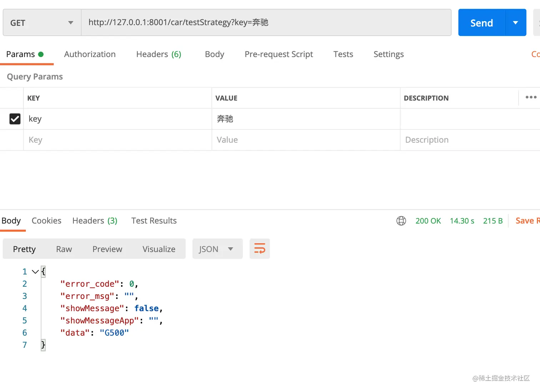Click the Save Response link
540x392 pixels.
(527, 221)
